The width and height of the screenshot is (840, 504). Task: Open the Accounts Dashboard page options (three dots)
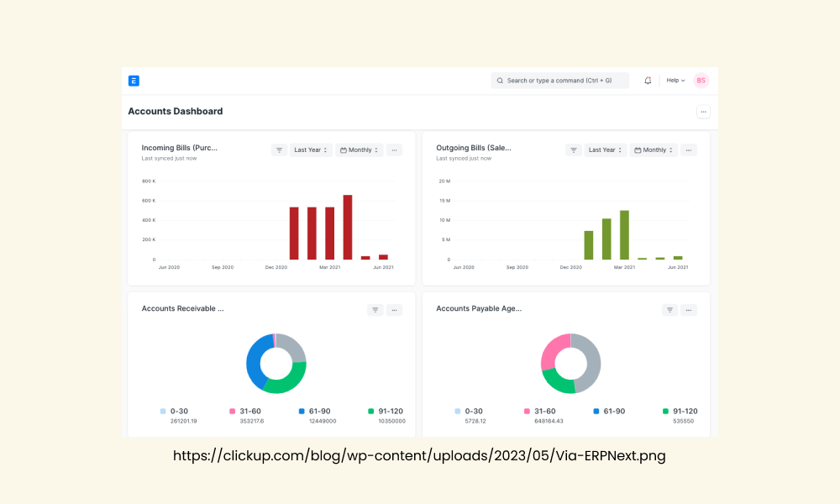(x=703, y=112)
